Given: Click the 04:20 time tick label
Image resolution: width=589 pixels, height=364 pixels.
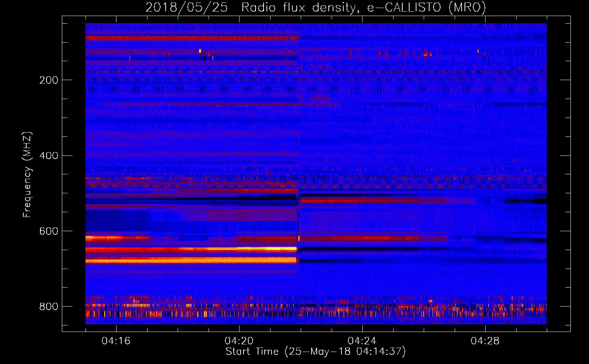Looking at the screenshot, I should pyautogui.click(x=239, y=341).
